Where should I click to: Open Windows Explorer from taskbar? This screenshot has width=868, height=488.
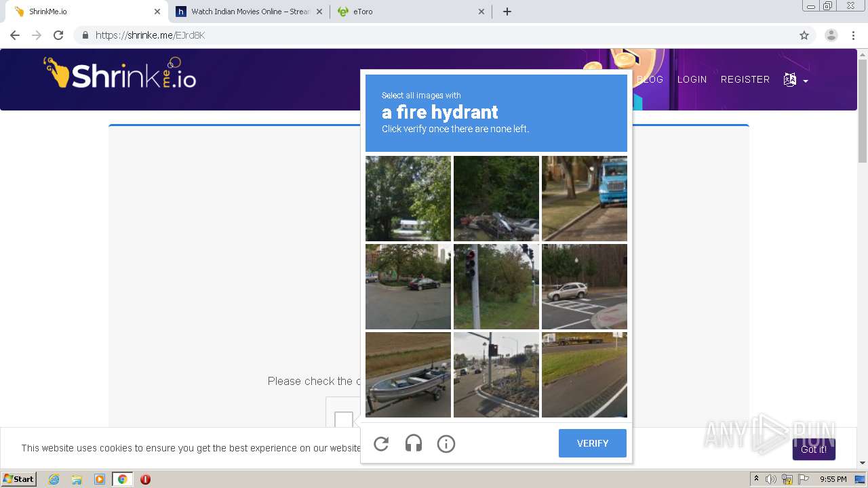coord(77,479)
